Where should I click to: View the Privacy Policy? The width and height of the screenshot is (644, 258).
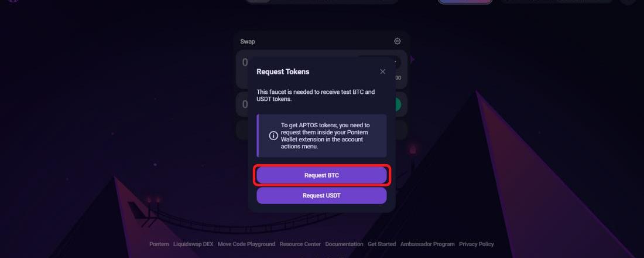[x=477, y=244]
